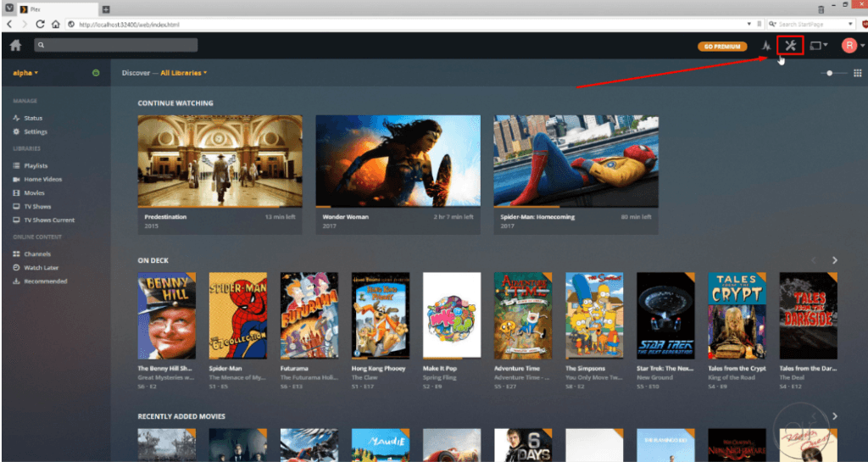Click the Playlists list icon

(x=16, y=165)
